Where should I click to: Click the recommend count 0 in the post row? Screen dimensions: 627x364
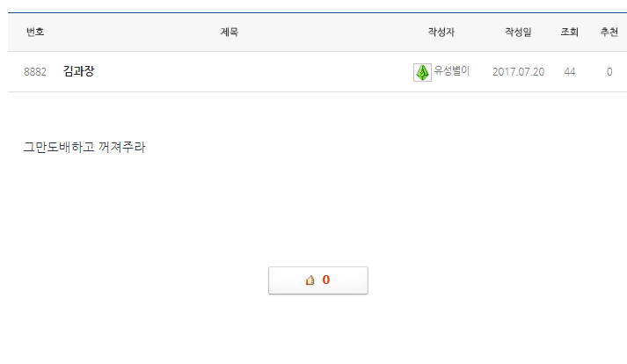609,72
